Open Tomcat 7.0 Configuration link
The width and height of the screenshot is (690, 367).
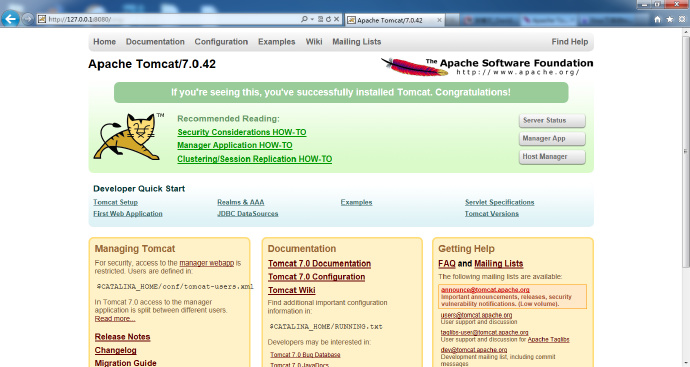[x=316, y=277]
